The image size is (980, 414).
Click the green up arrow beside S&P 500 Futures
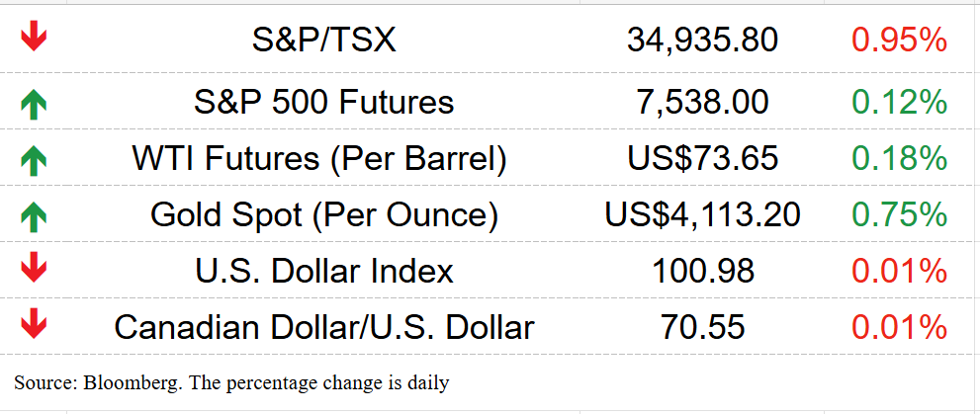tap(34, 105)
